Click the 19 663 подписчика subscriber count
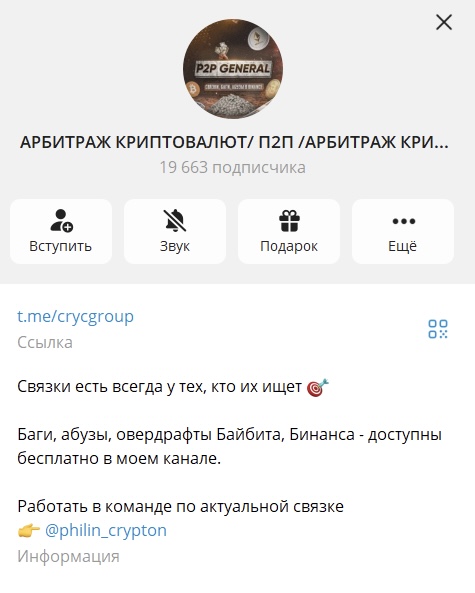 pyautogui.click(x=233, y=168)
